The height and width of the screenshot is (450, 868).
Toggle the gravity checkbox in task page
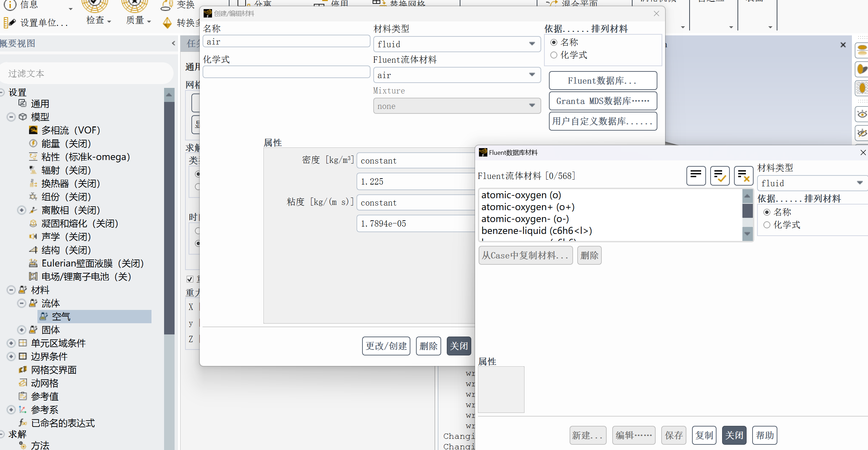pos(190,279)
